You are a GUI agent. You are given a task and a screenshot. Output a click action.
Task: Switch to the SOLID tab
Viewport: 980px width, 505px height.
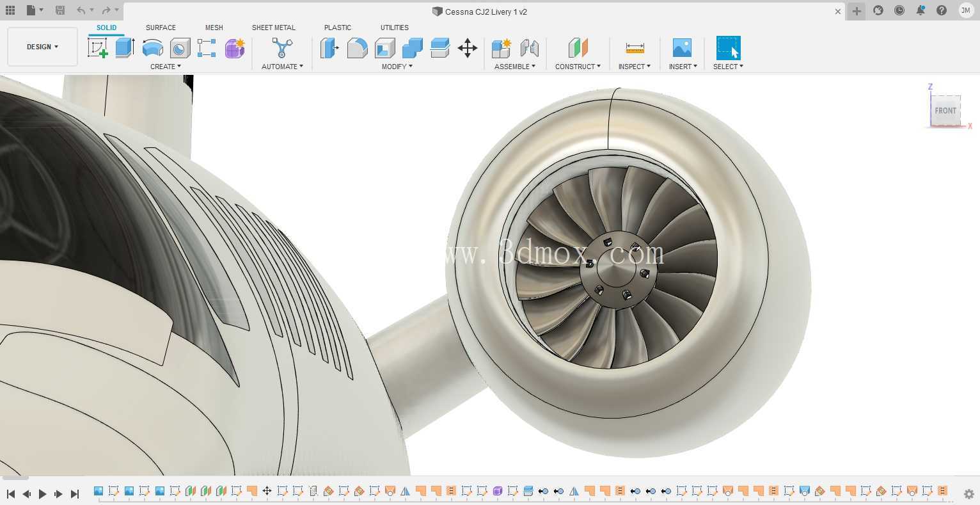click(106, 28)
